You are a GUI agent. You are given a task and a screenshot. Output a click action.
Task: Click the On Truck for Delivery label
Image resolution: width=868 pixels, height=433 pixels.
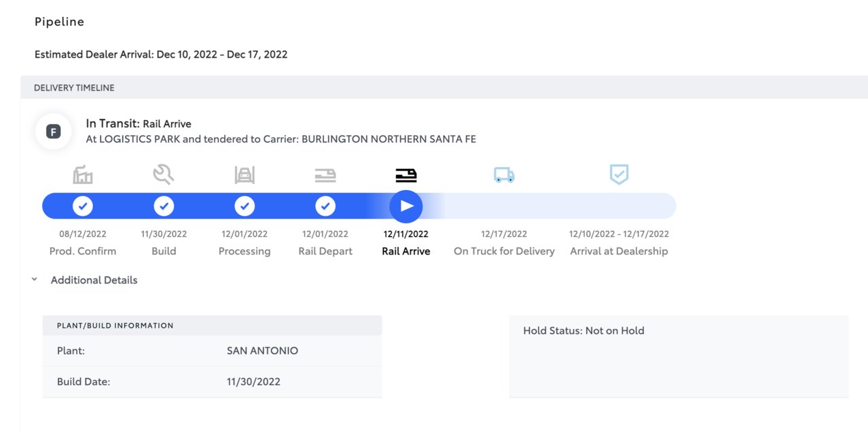tap(504, 251)
